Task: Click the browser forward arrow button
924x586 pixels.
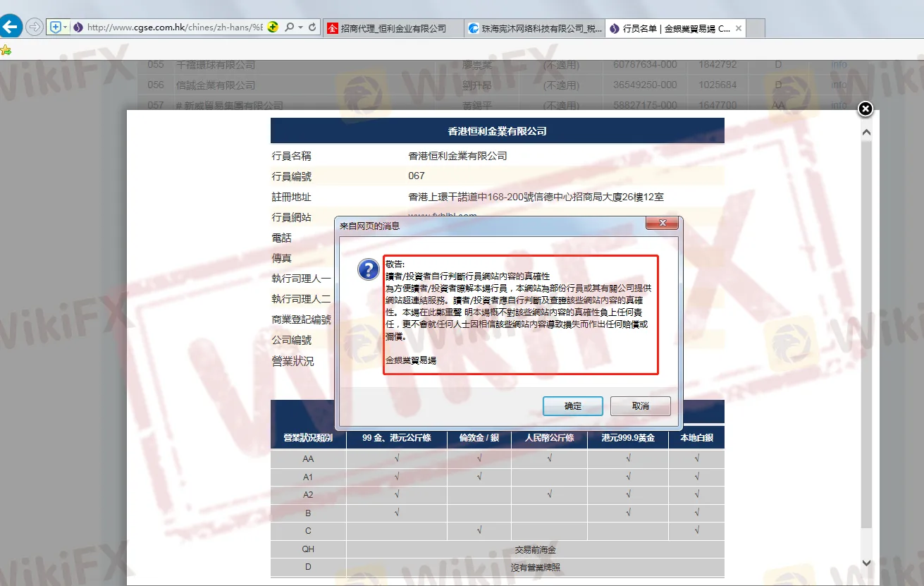Action: (x=34, y=28)
